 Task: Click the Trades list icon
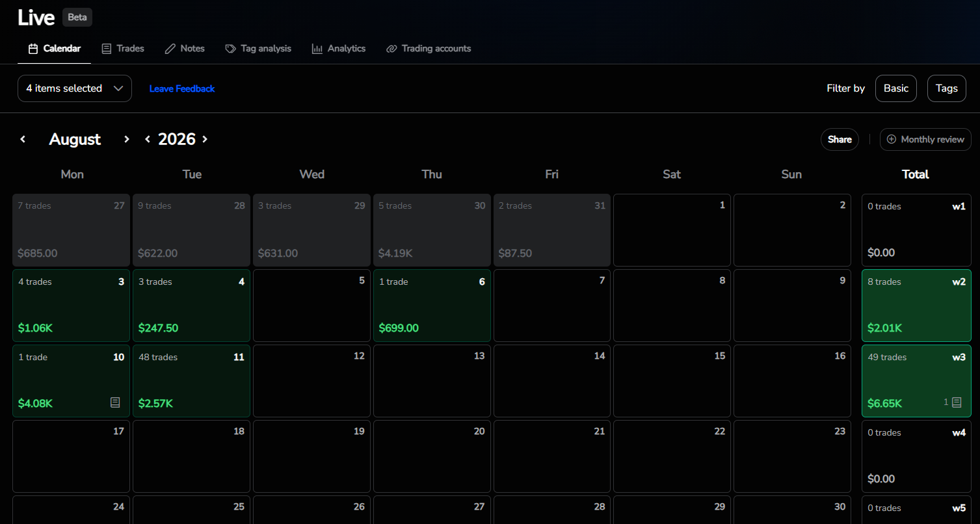pos(107,49)
